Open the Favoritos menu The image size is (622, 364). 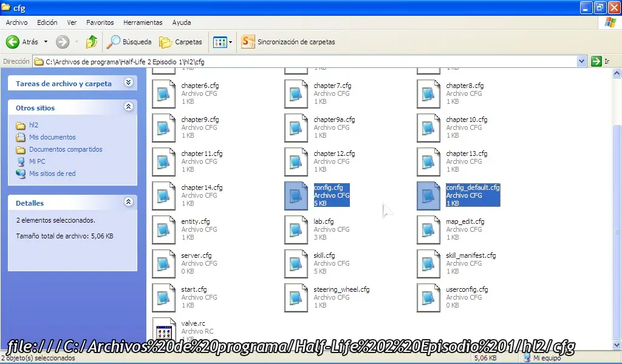(100, 22)
